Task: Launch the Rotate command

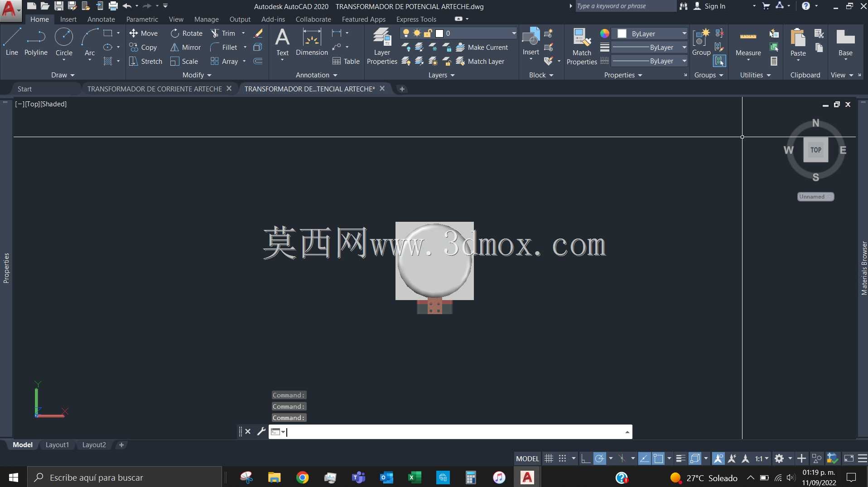Action: click(186, 33)
